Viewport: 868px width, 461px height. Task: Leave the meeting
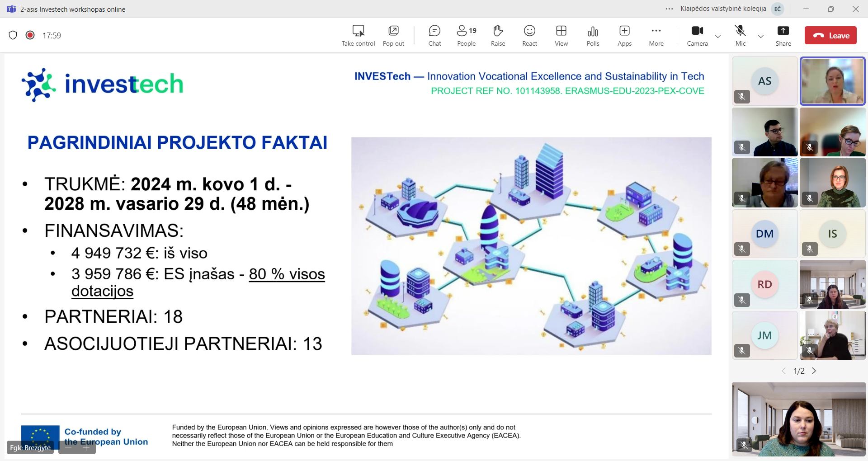830,35
